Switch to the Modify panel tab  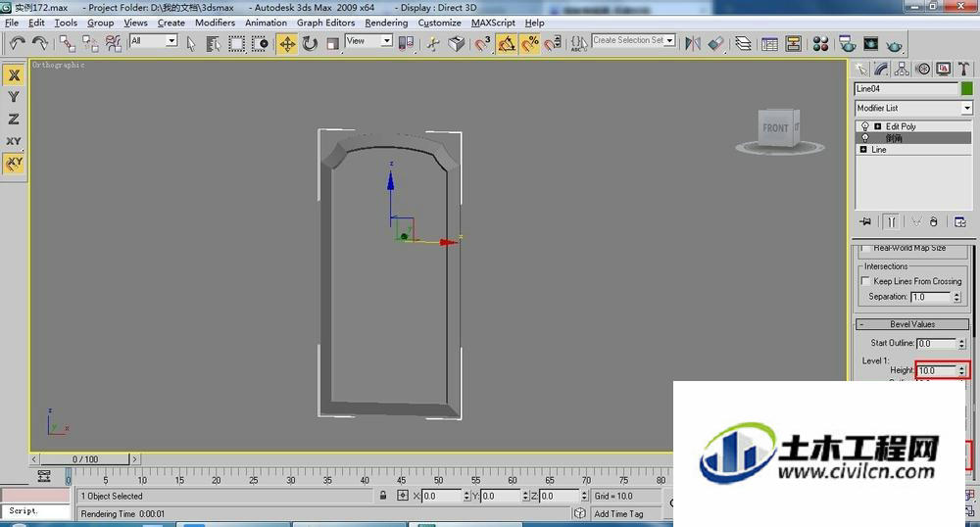click(881, 69)
